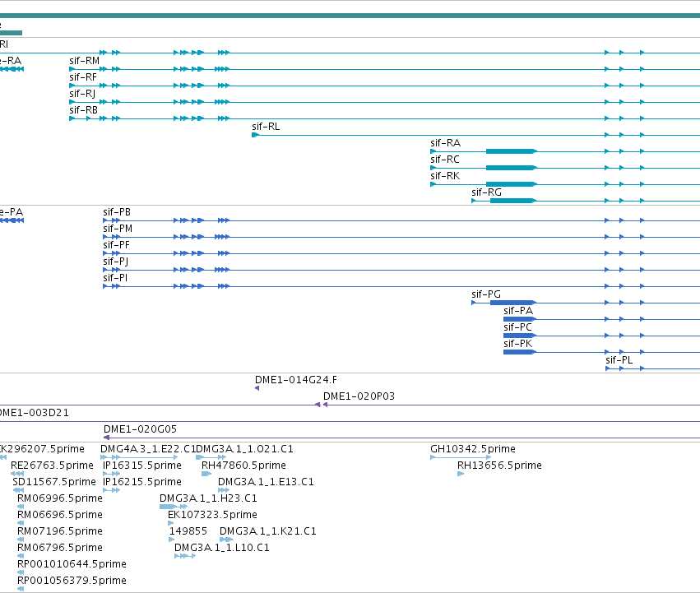This screenshot has width=700, height=593.
Task: Click the DMG3A1_1.H23.C1 EST label
Action: tap(208, 498)
